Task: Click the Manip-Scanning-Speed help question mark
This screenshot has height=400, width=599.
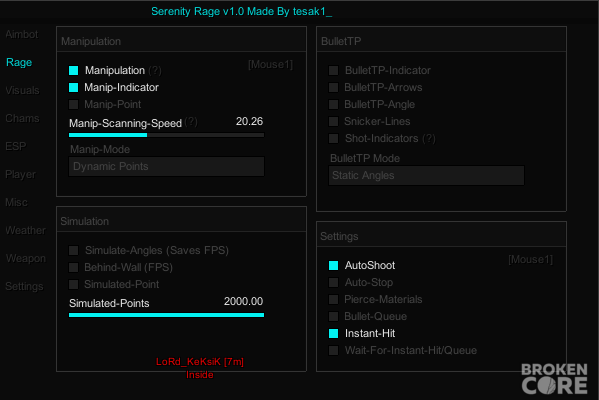Action: click(191, 122)
